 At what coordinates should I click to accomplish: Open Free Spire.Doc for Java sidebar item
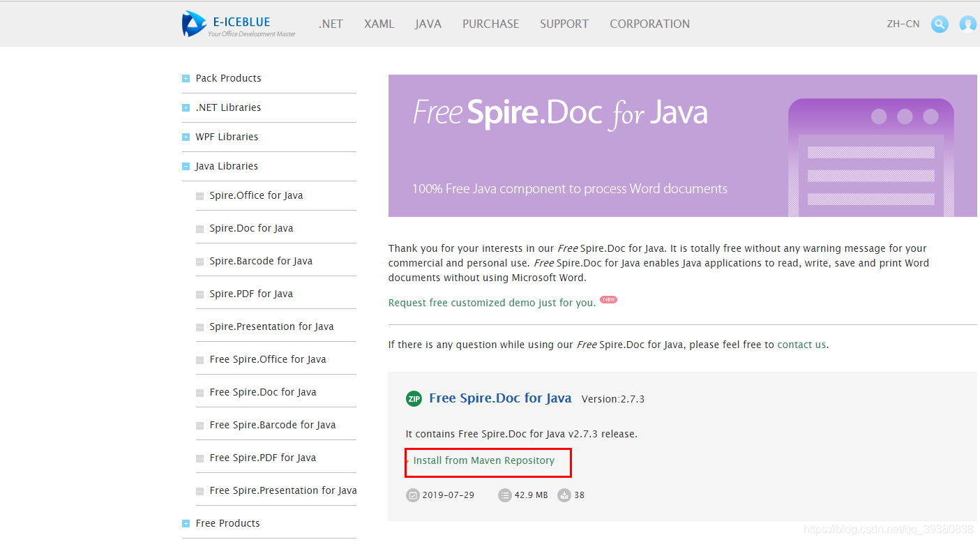[263, 392]
